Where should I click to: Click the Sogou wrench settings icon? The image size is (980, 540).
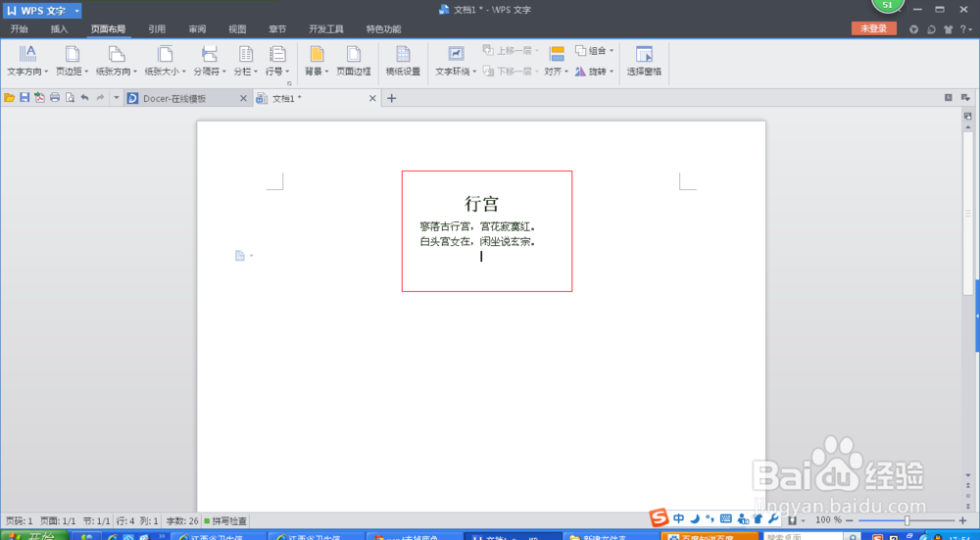coord(773,518)
